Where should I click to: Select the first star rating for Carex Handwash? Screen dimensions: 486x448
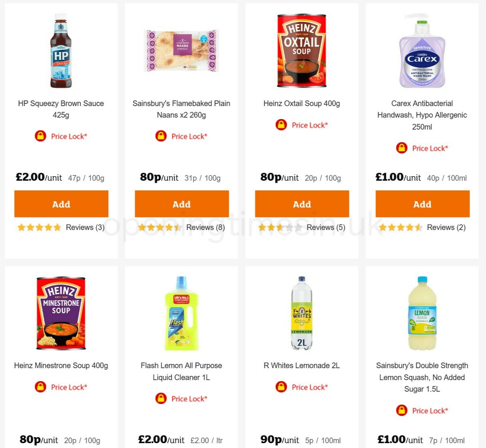[383, 227]
